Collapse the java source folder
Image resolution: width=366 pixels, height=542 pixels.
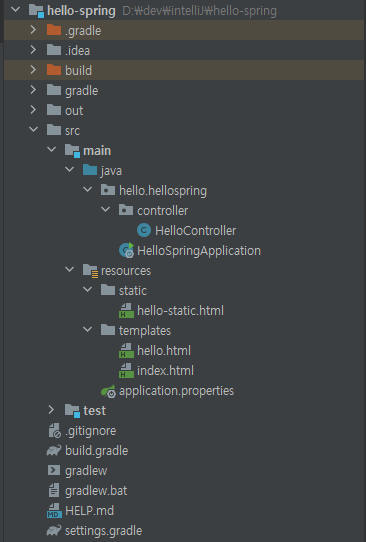tap(69, 170)
